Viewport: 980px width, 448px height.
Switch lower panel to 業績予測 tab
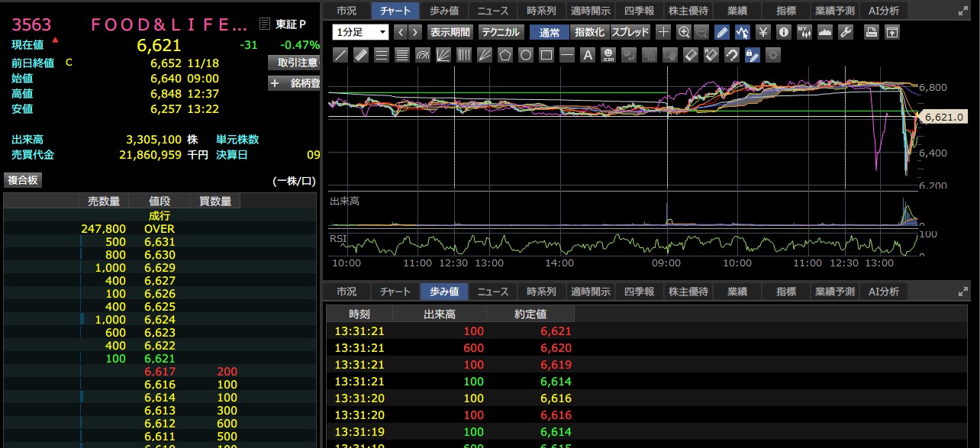pyautogui.click(x=835, y=292)
